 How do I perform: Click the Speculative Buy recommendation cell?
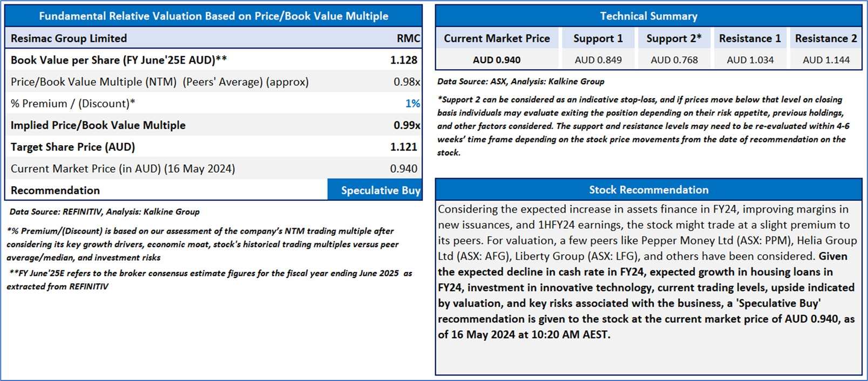click(375, 190)
